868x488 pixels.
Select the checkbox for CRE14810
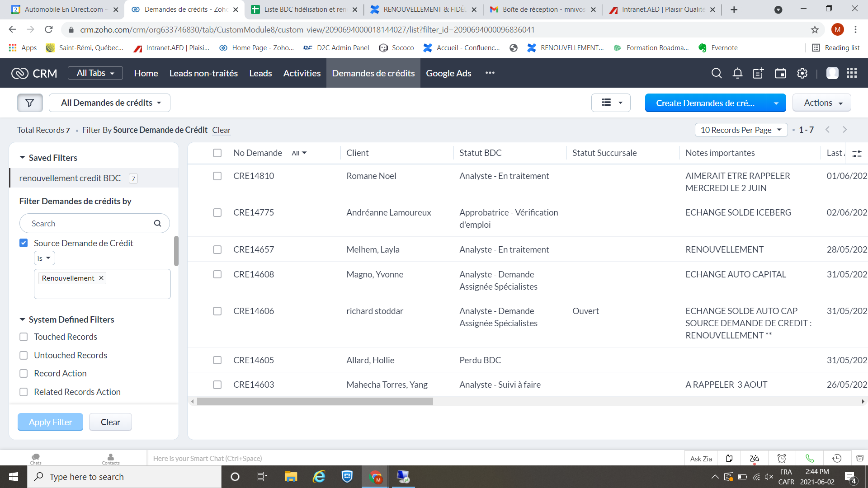coord(217,176)
